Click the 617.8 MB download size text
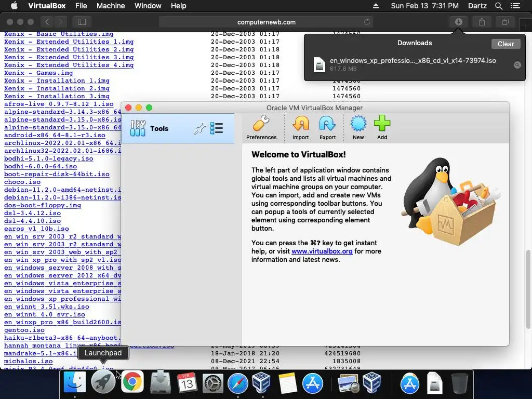Viewport: 532px width, 399px height. click(x=343, y=69)
